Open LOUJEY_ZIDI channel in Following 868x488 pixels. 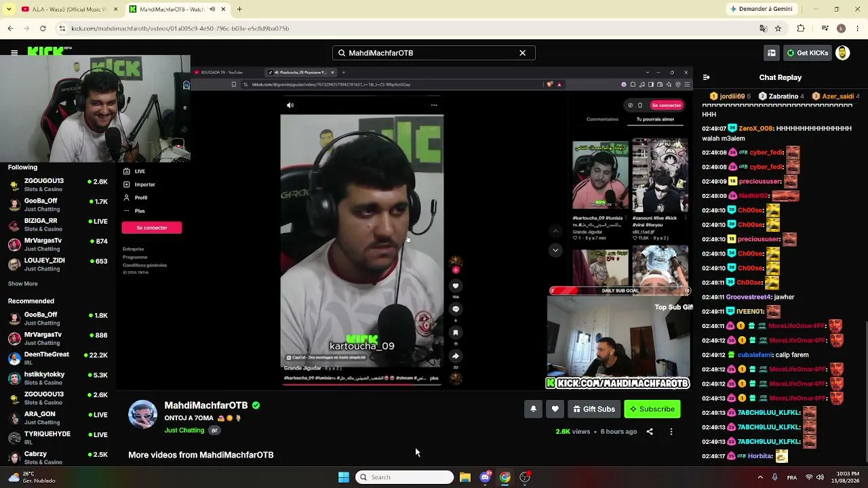click(x=58, y=264)
